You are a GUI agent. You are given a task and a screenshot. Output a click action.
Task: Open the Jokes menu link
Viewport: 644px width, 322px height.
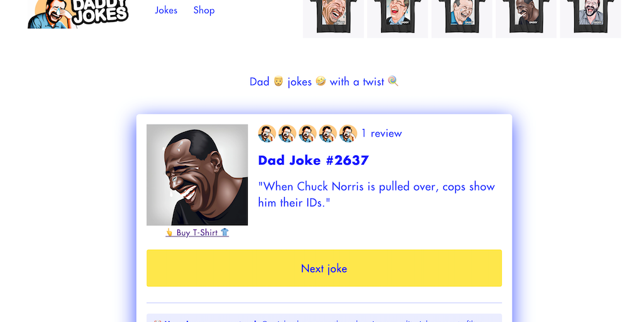[166, 10]
